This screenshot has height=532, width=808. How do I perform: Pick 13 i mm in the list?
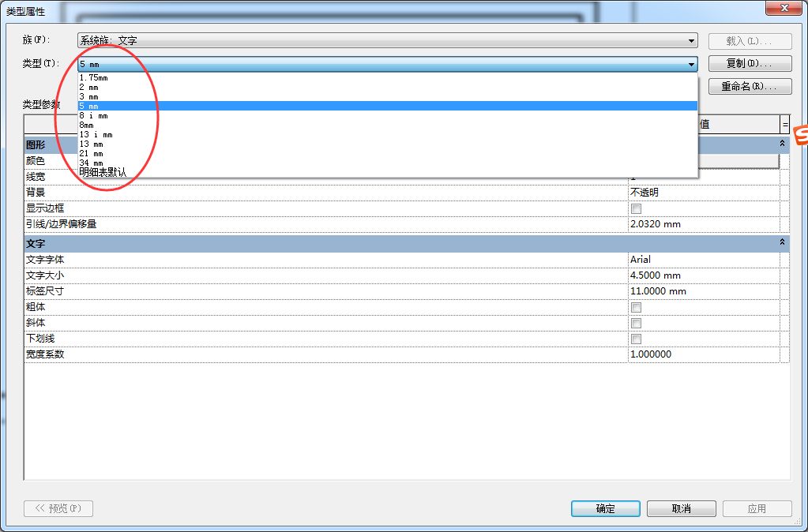(x=388, y=134)
